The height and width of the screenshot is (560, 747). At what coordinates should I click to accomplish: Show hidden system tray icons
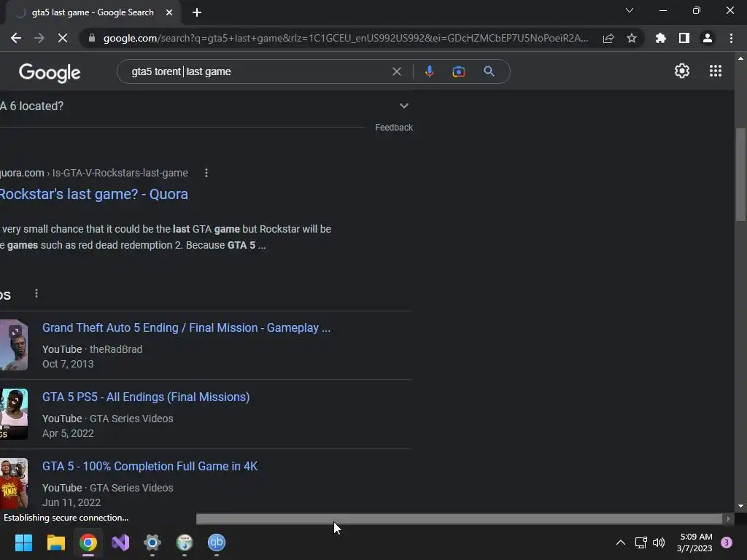click(621, 542)
